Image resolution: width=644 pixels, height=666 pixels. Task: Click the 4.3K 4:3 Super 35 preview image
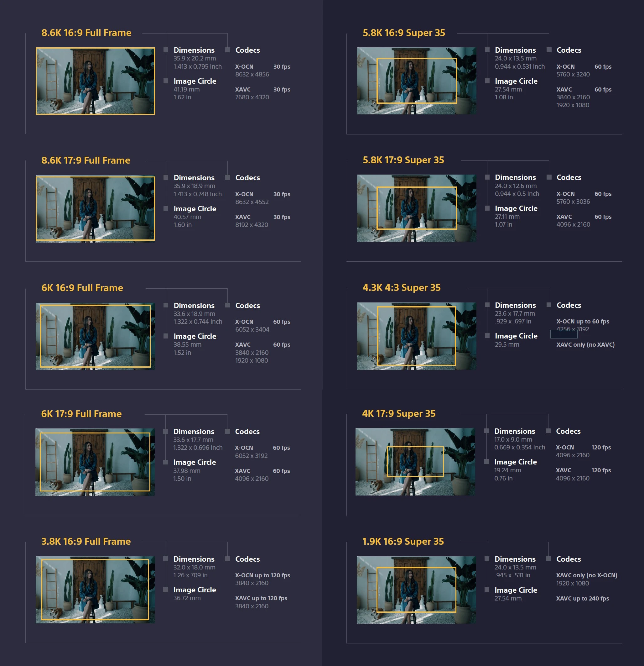[416, 336]
